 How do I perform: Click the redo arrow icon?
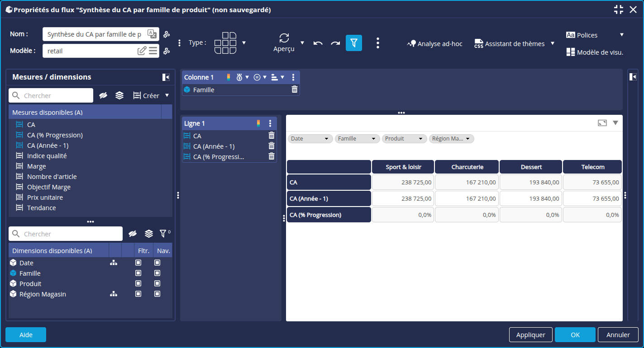coord(335,43)
